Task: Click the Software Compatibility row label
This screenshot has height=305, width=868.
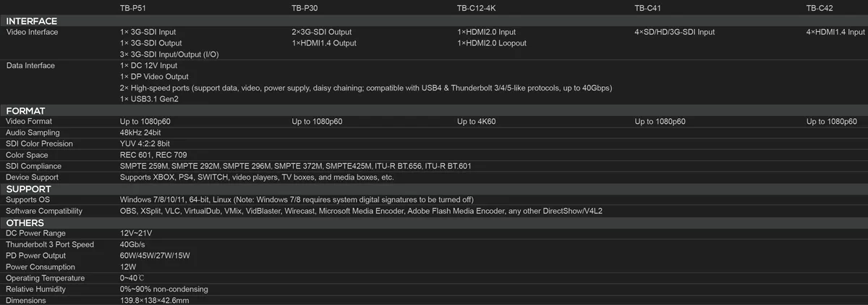Action: (44, 211)
